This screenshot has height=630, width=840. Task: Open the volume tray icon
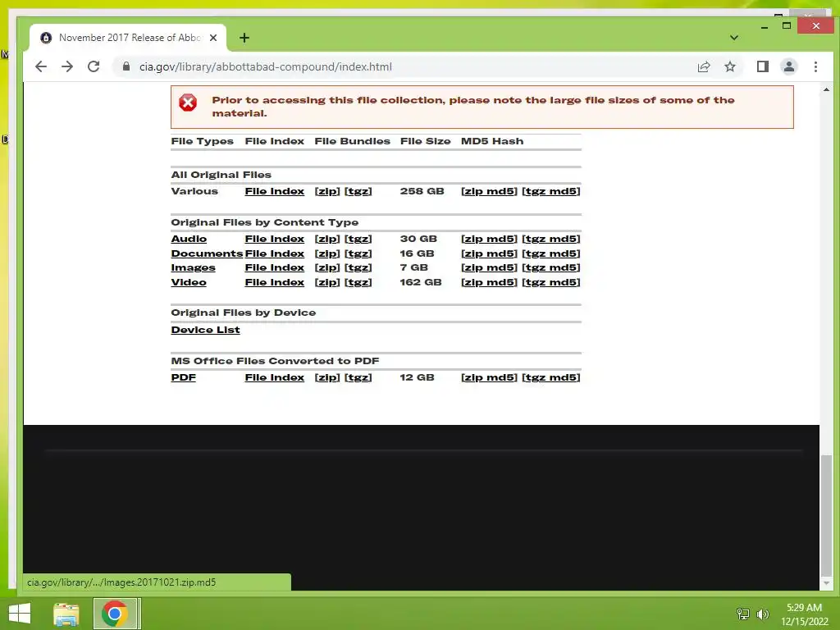click(x=762, y=614)
